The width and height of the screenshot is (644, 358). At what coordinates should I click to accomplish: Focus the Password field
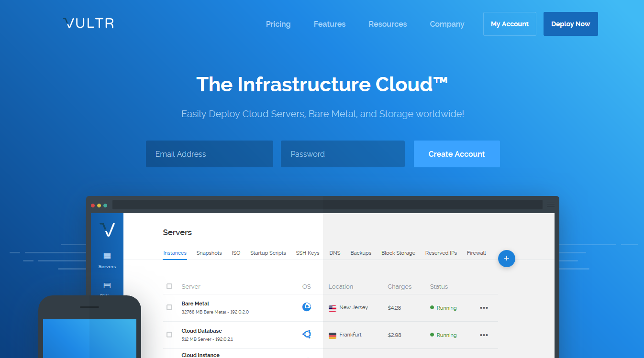coord(343,154)
